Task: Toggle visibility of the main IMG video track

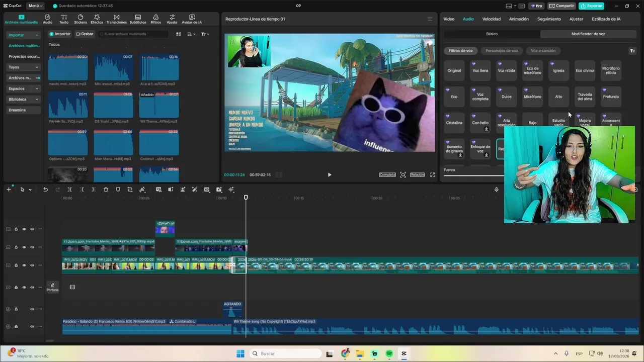Action: click(24, 265)
